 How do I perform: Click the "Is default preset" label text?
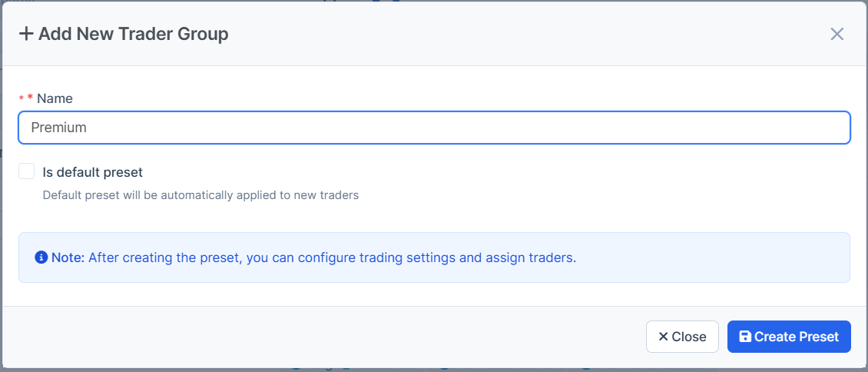[x=93, y=172]
